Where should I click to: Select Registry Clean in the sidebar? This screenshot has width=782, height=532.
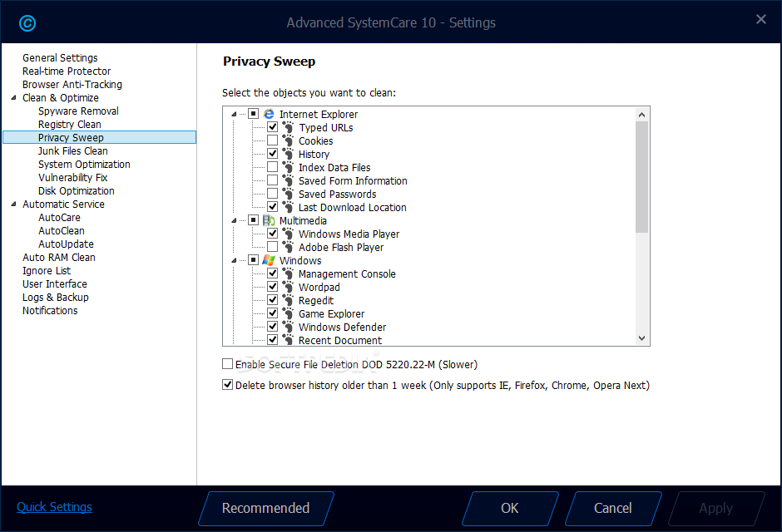(x=70, y=125)
